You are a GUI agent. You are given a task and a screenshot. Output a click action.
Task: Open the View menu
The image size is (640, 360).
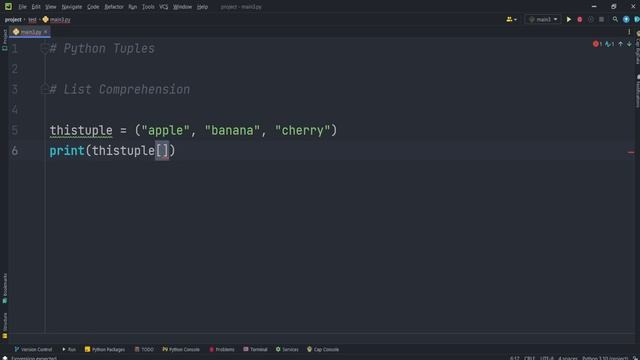point(51,7)
